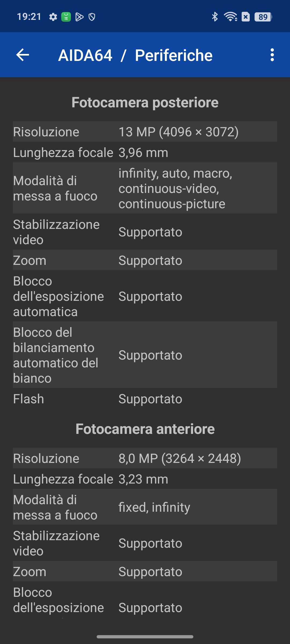Tap the green Android notification icon

coord(66,17)
